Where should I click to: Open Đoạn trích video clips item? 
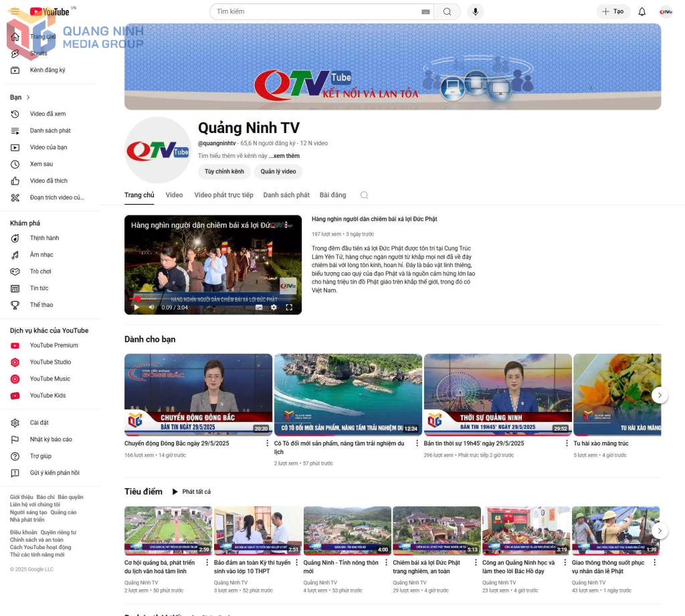click(x=56, y=197)
